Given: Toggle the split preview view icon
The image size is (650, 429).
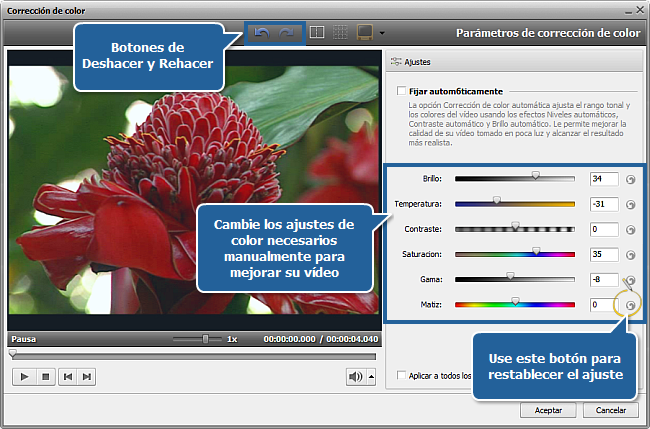Looking at the screenshot, I should tap(317, 33).
